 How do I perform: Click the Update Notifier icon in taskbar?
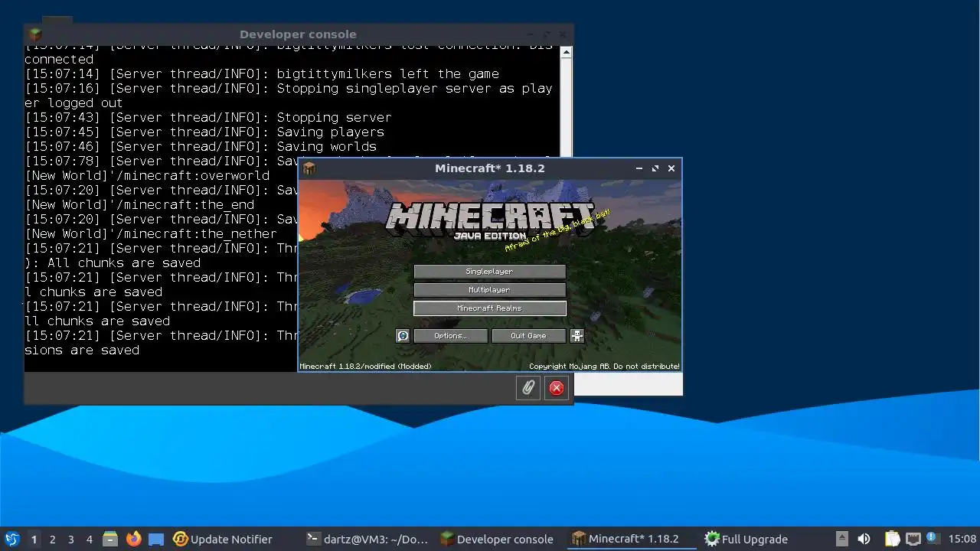click(181, 539)
